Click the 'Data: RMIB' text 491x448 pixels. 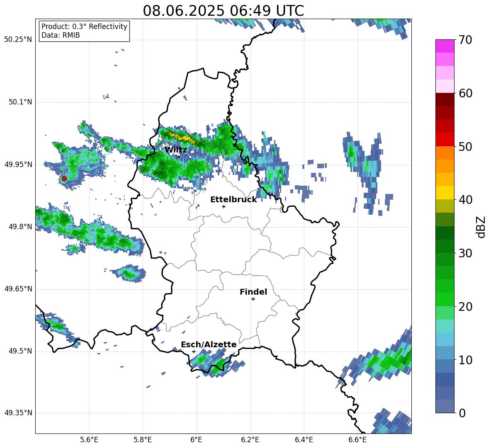(x=61, y=35)
